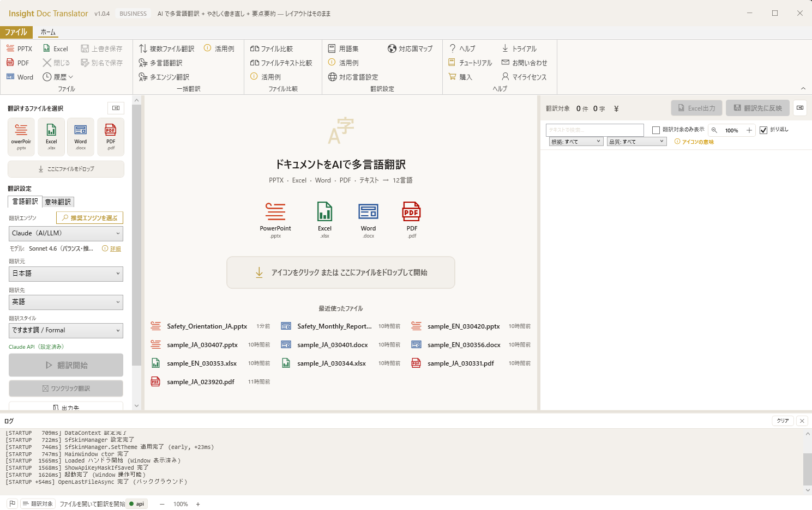Click the PDF .pdf tile in left panel

pyautogui.click(x=111, y=137)
